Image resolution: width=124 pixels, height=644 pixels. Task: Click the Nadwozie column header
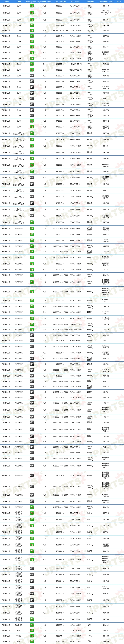coord(90,2)
